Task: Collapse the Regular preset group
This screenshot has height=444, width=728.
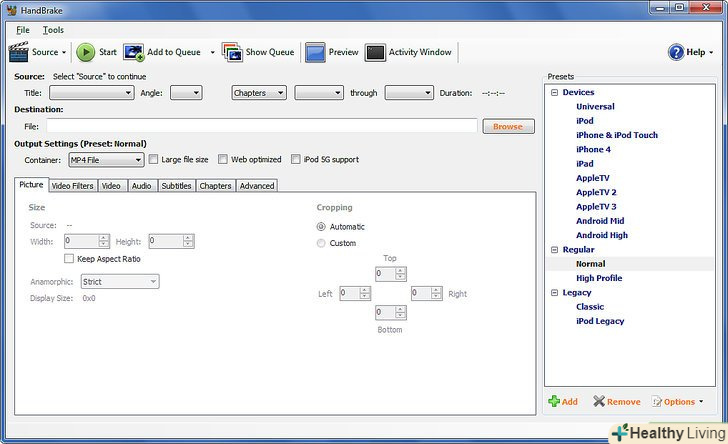Action: coord(554,249)
